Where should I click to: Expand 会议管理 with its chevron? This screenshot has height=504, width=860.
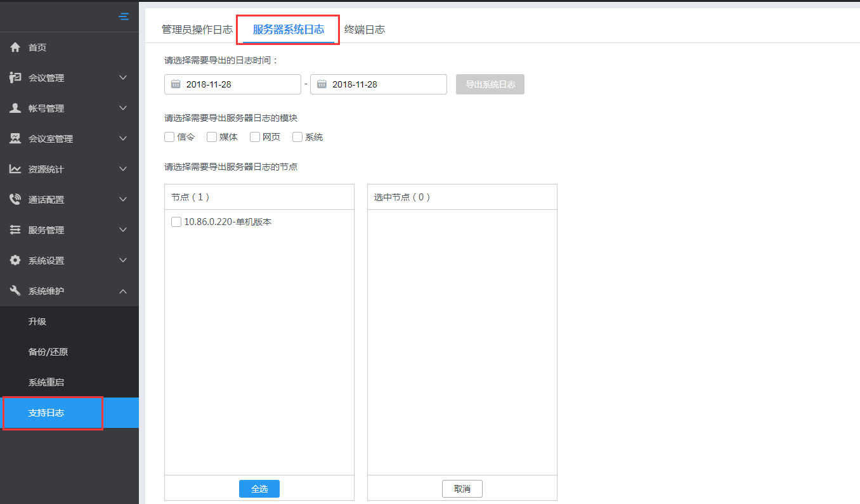(123, 77)
